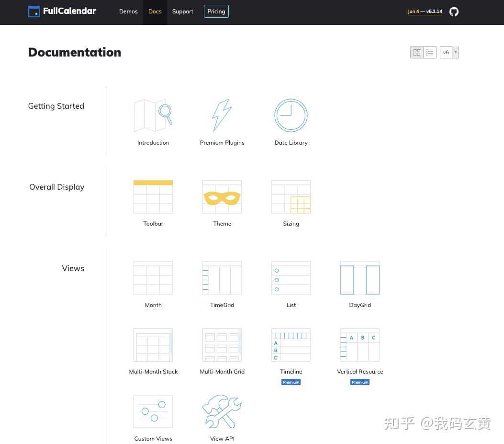Click the List view icon under Views
Viewport: 504px width, 444px height.
(291, 278)
